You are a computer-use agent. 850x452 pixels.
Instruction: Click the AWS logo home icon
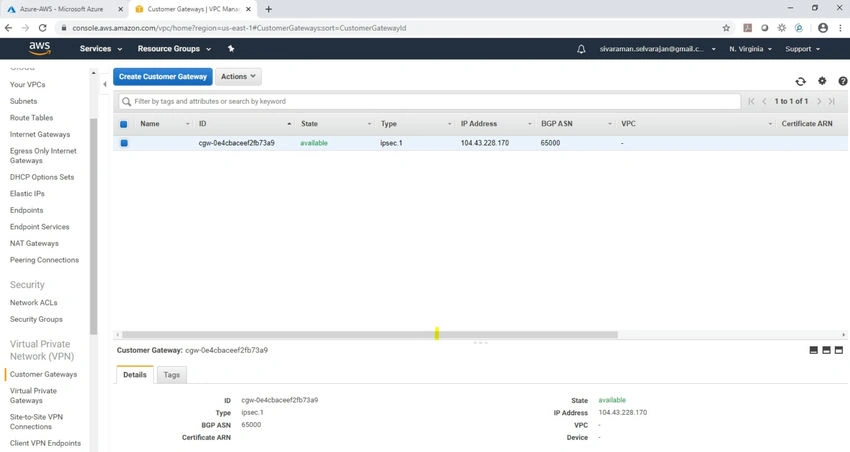pos(40,48)
